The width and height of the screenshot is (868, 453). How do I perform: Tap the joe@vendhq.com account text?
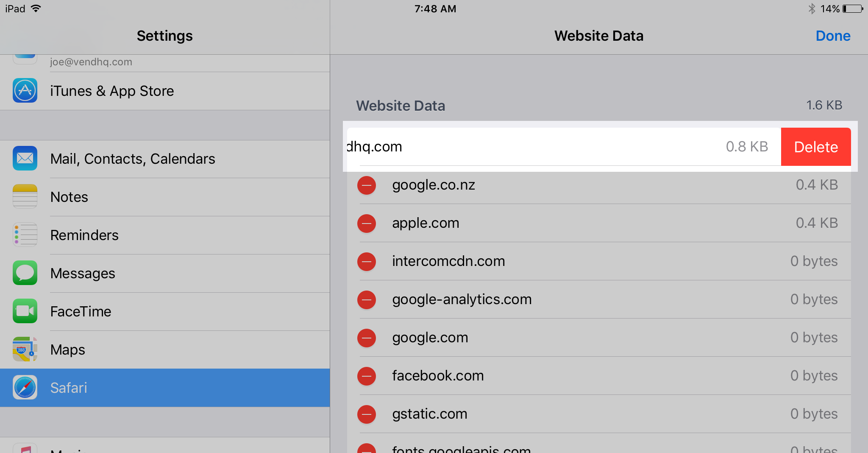(91, 62)
